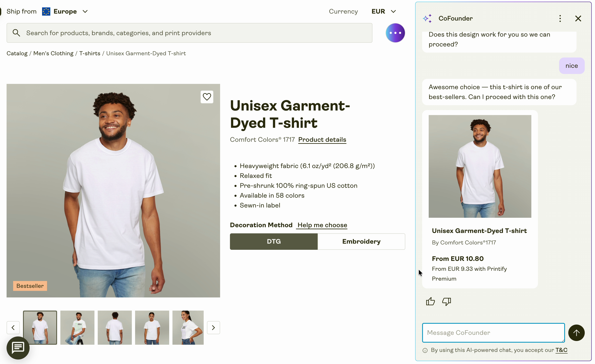Screen dimensions: 595x364
Task: Click the purple CoFounder assistant orb
Action: coord(395,33)
